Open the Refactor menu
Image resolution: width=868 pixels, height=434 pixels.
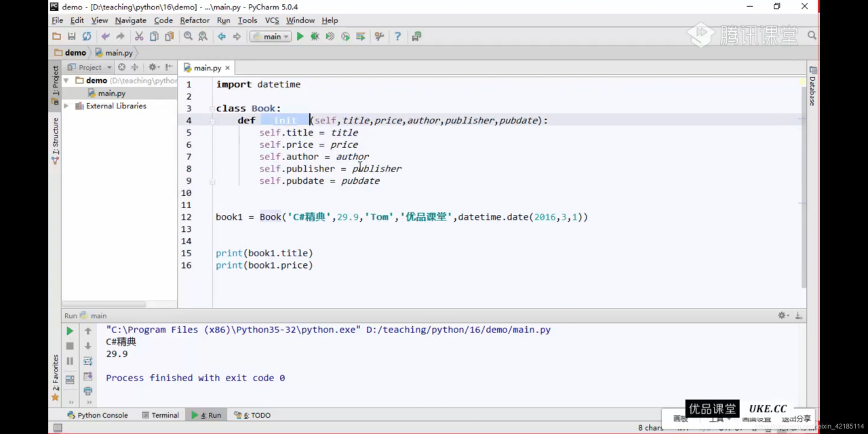pyautogui.click(x=195, y=20)
